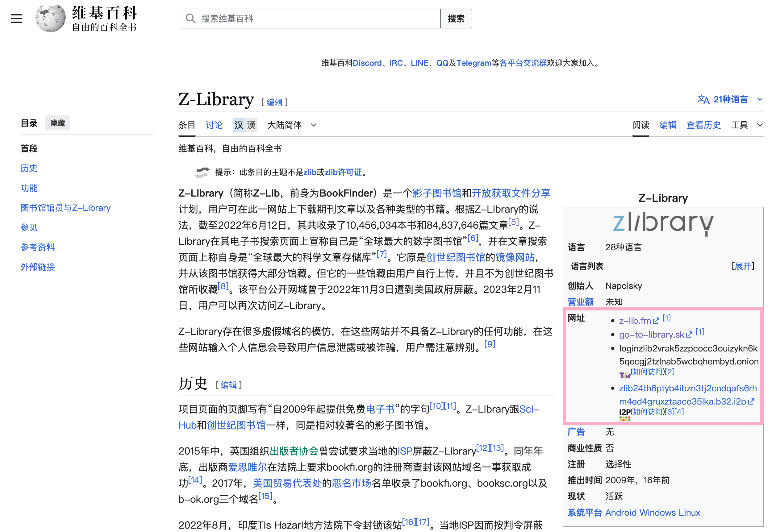The image size is (776, 532).
Task: Click 如何访问 next to Tor icon
Action: [x=648, y=372]
